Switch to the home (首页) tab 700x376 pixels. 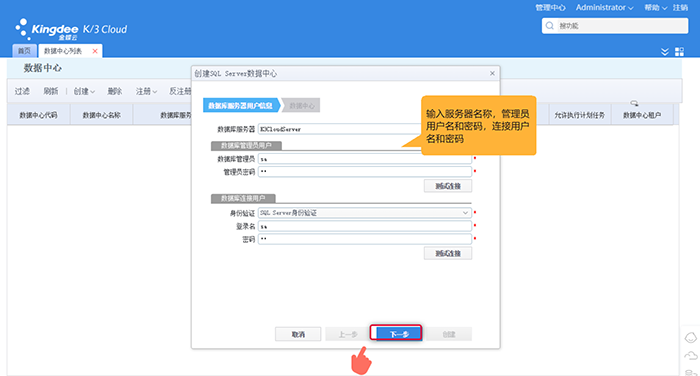pos(24,51)
